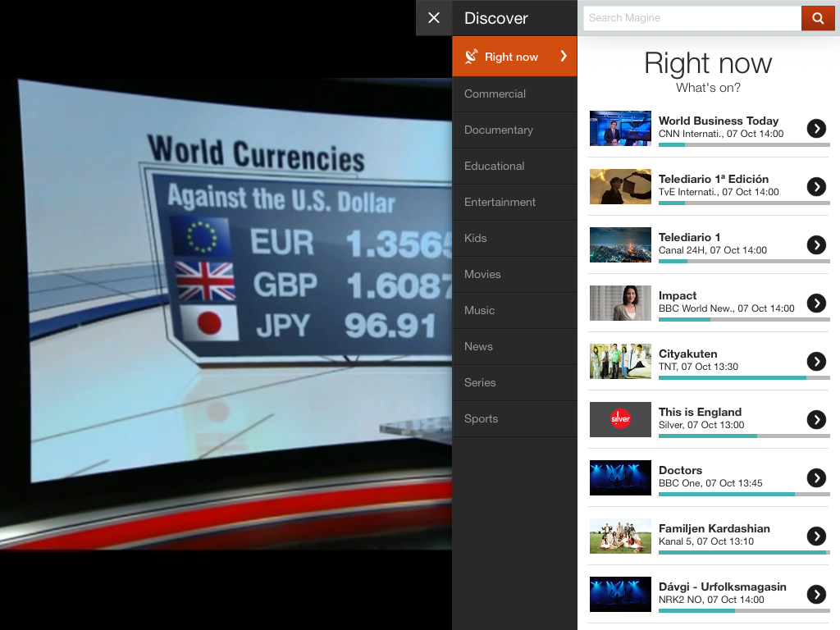Click the Impact program title

[677, 295]
